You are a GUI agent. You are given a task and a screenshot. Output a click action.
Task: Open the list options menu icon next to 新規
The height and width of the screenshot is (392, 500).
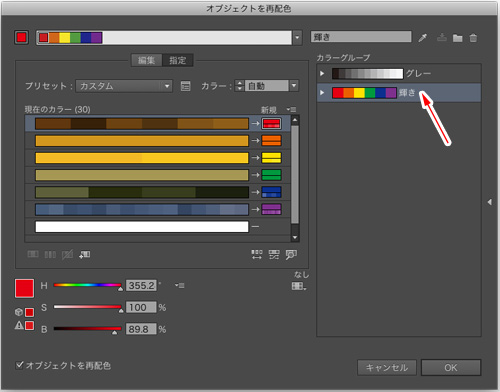pyautogui.click(x=291, y=109)
